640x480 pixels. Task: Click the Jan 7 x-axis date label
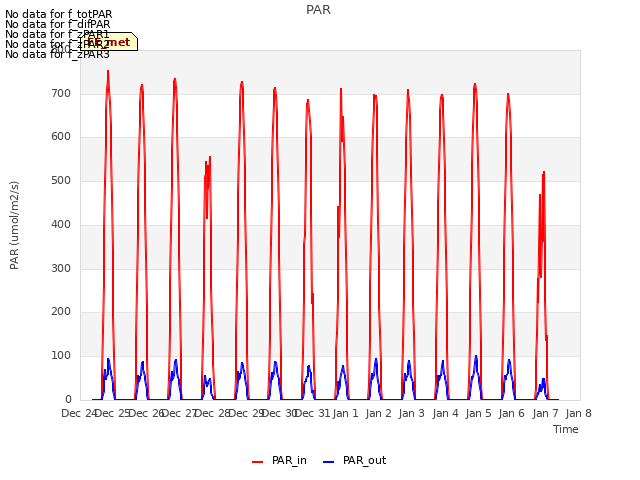(x=545, y=413)
